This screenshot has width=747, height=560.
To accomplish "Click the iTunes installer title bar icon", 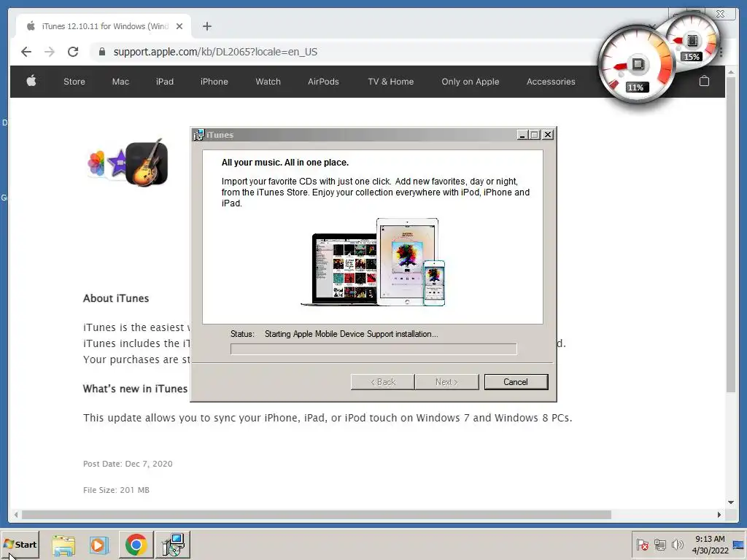I will (198, 135).
